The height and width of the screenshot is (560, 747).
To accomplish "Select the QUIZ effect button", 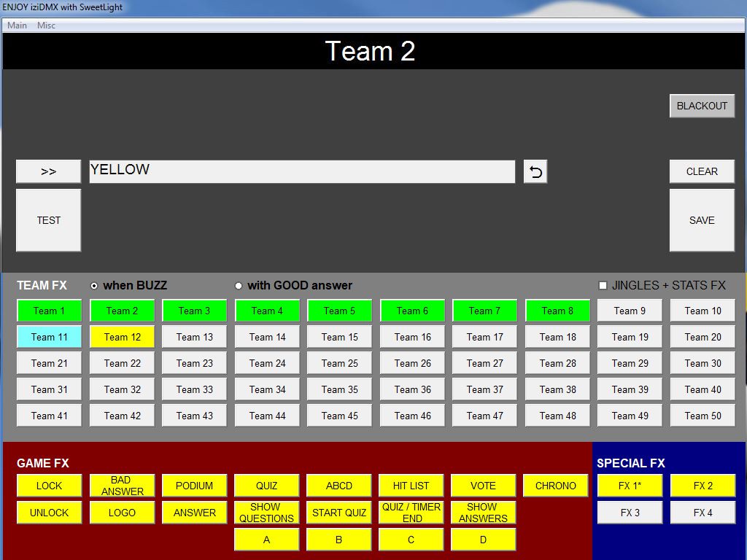I will pos(267,486).
